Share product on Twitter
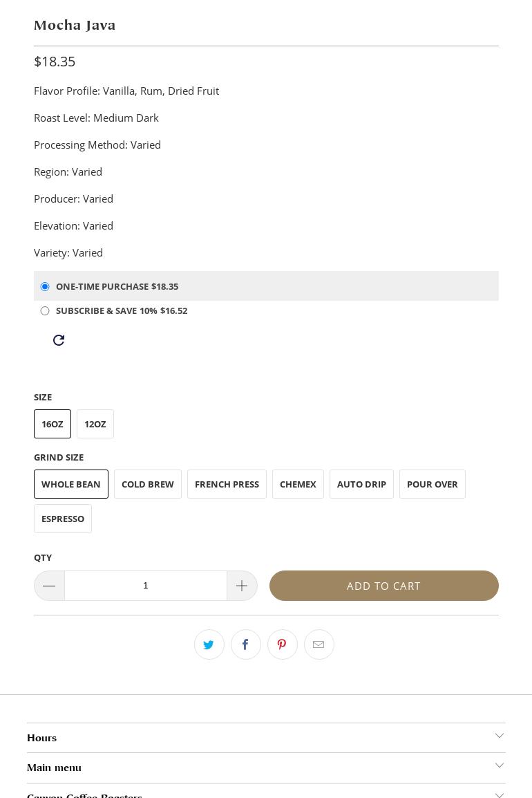This screenshot has width=532, height=798. coord(209,644)
